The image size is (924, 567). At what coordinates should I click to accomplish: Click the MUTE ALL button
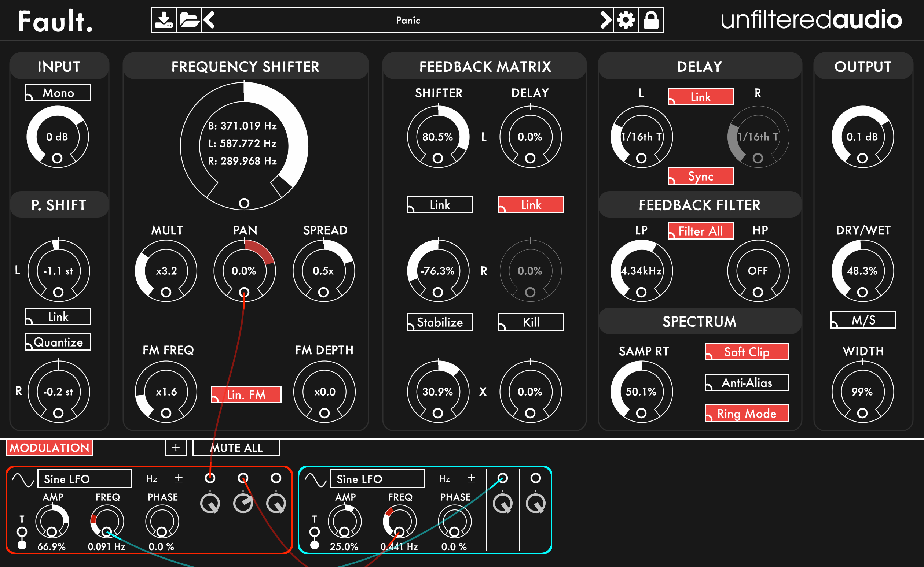tap(236, 447)
